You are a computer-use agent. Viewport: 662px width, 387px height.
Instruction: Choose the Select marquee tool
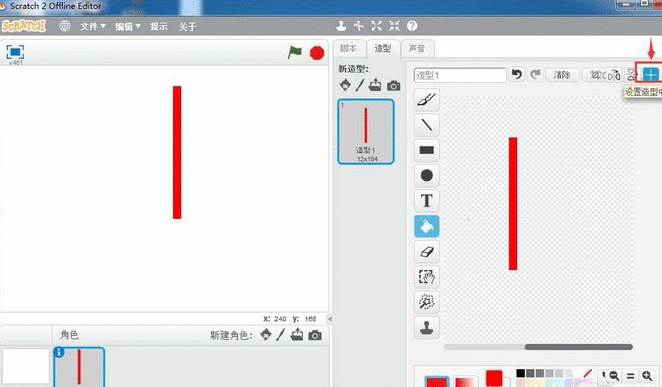point(426,277)
